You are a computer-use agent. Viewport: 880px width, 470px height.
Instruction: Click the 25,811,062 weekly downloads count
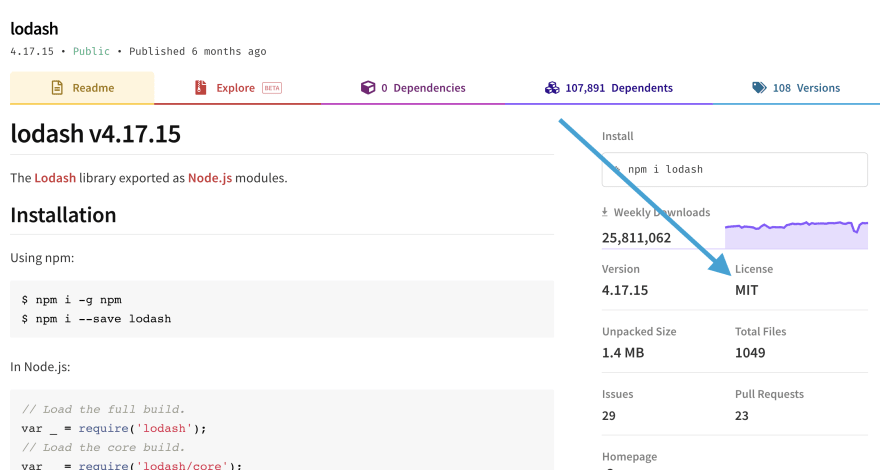tap(636, 238)
